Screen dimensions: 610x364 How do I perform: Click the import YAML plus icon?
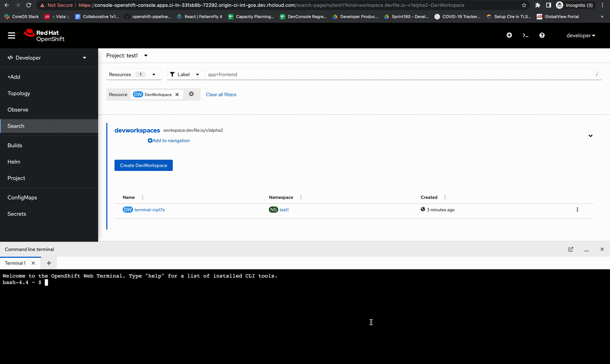(509, 35)
